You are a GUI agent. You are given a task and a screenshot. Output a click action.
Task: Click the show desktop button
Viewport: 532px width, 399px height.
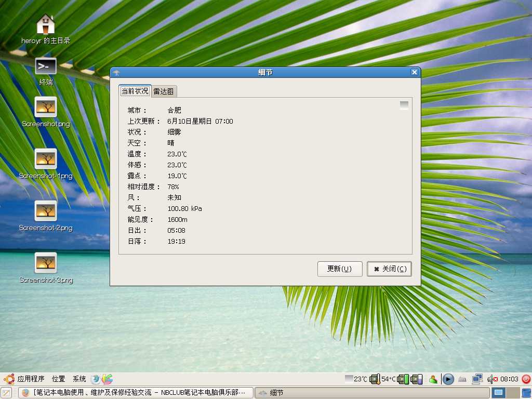click(6, 393)
